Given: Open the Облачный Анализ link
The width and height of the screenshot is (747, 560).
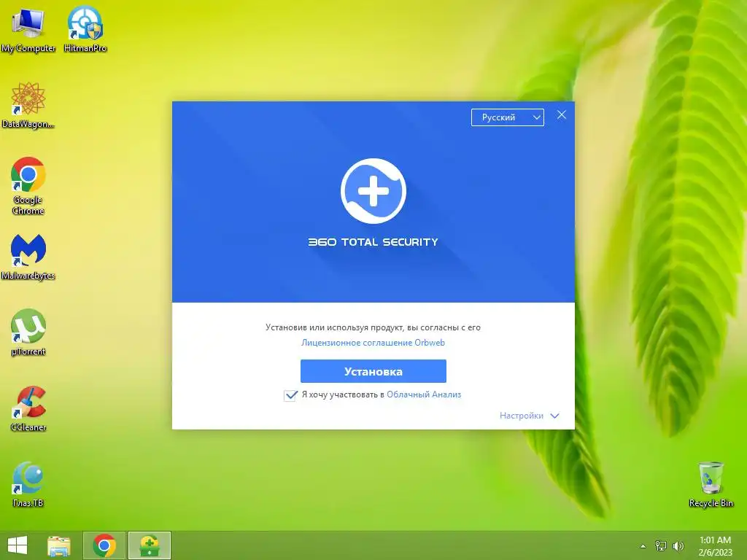Looking at the screenshot, I should click(x=424, y=394).
